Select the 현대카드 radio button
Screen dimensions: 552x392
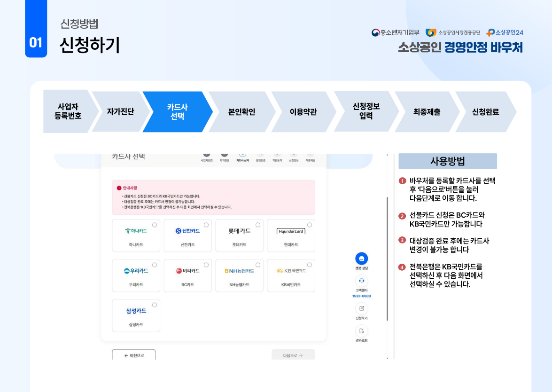(310, 225)
